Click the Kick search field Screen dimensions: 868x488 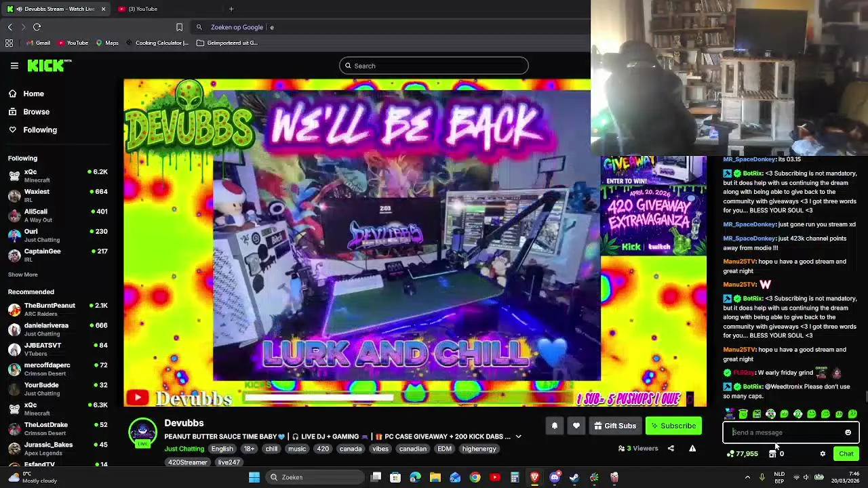point(434,66)
